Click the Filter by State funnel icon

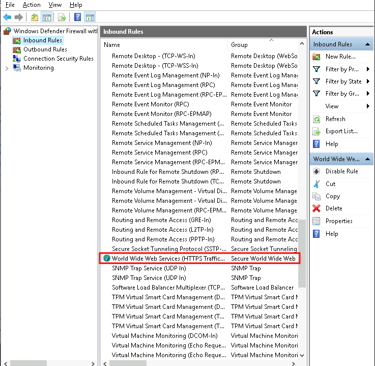[x=316, y=81]
